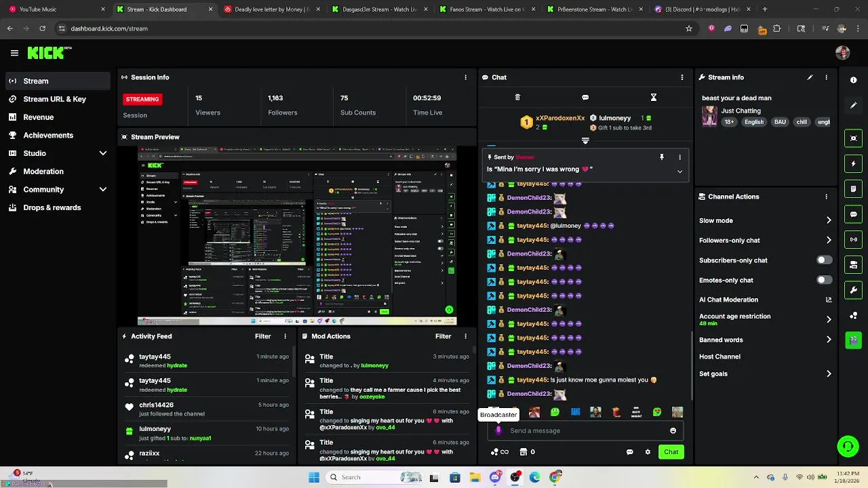This screenshot has width=868, height=488.
Task: Open AI Chat Moderation external link icon
Action: pyautogui.click(x=829, y=300)
